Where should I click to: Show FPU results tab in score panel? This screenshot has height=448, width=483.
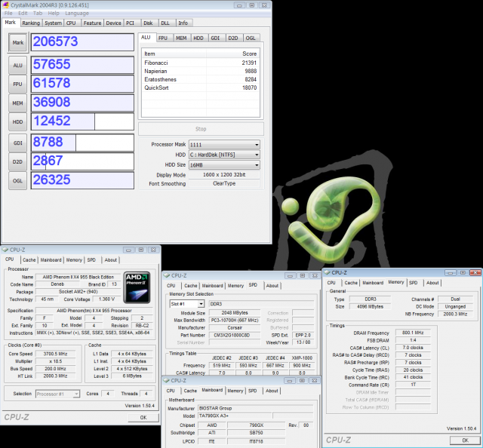(x=163, y=38)
